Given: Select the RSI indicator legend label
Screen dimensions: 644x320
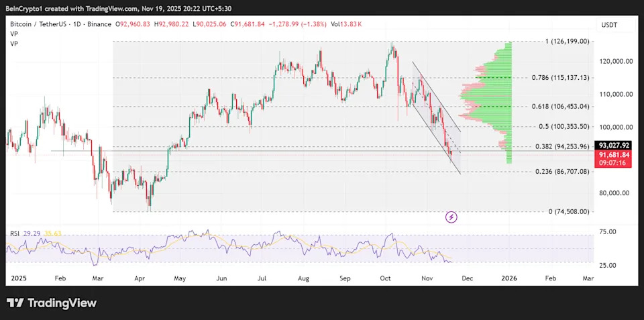Looking at the screenshot, I should (x=14, y=233).
